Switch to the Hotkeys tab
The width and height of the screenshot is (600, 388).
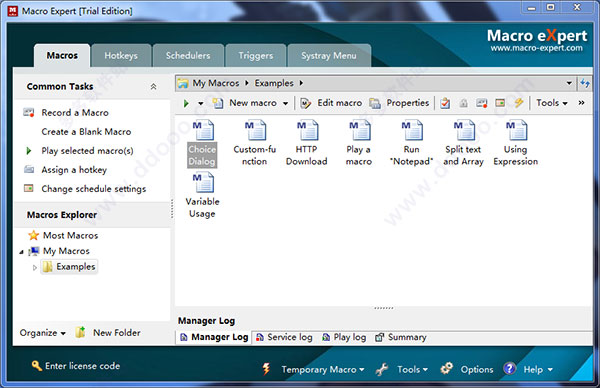point(121,56)
